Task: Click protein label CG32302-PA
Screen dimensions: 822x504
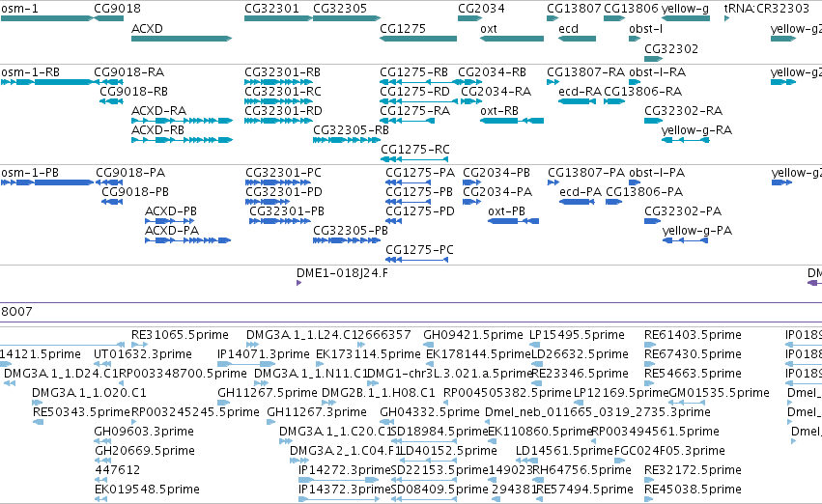Action: tap(683, 211)
